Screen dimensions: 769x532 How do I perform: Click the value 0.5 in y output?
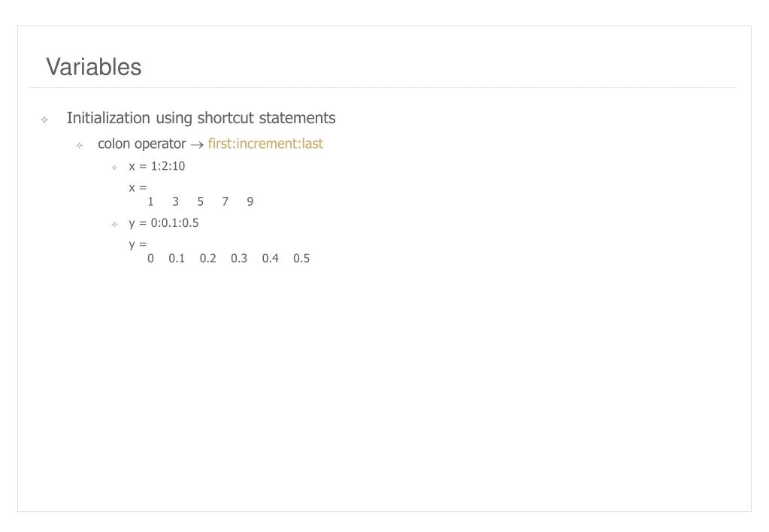point(301,258)
